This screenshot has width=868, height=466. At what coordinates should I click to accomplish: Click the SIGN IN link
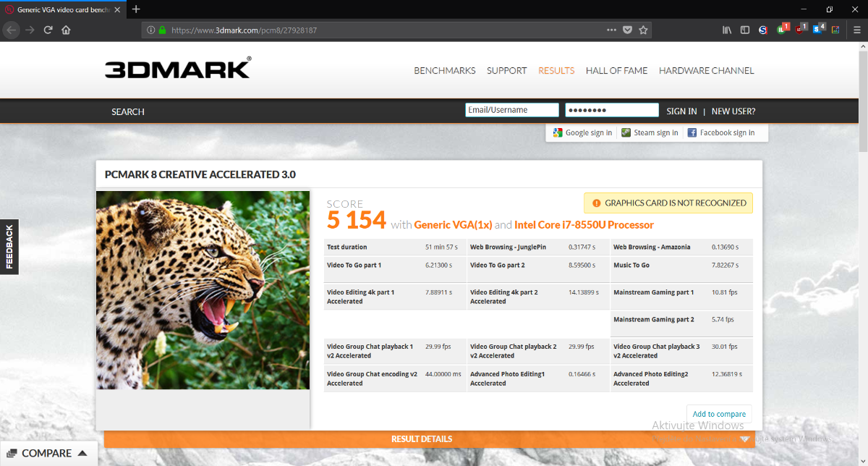(681, 111)
